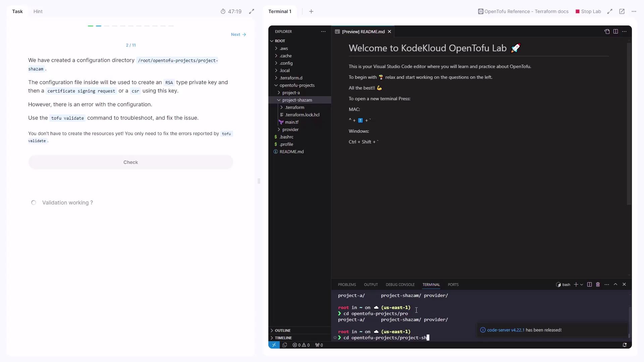Open the split editor right icon
This screenshot has height=362, width=644.
coord(615,32)
